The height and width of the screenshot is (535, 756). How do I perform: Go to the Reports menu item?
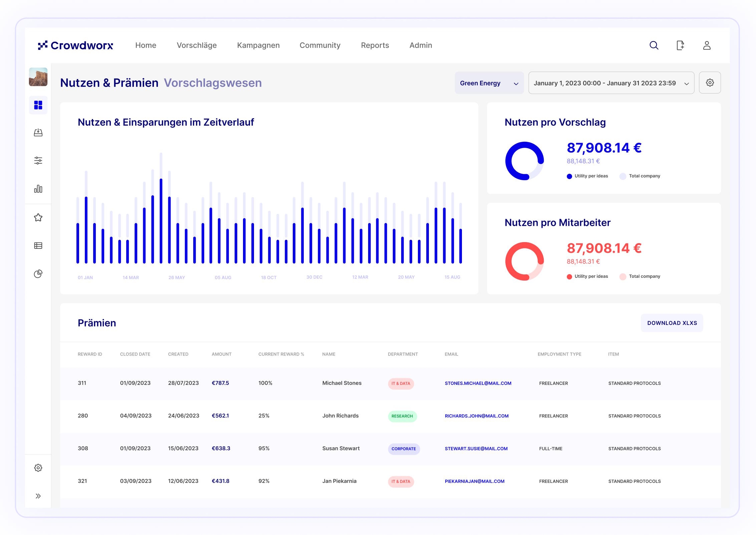375,45
